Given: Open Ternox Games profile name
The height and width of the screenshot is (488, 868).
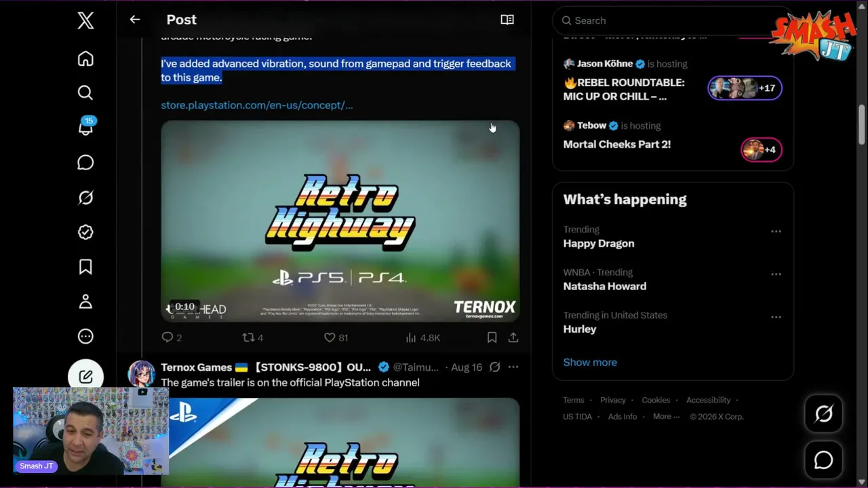Looking at the screenshot, I should (266, 367).
